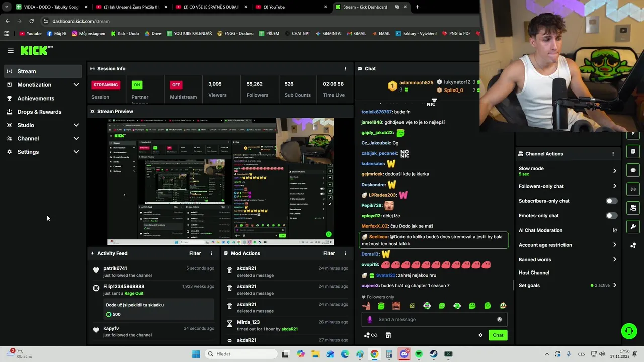This screenshot has height=362, width=644.
Task: Click the Send a message input field
Action: pos(435,319)
